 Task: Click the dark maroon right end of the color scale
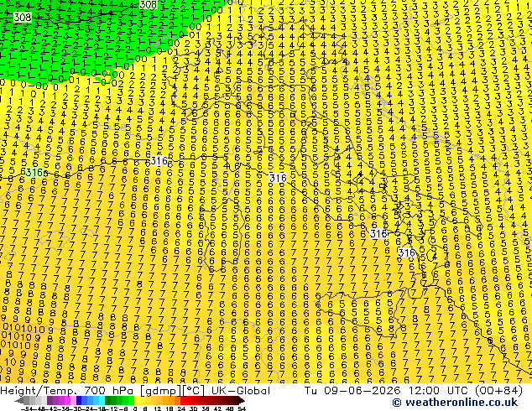click(242, 400)
